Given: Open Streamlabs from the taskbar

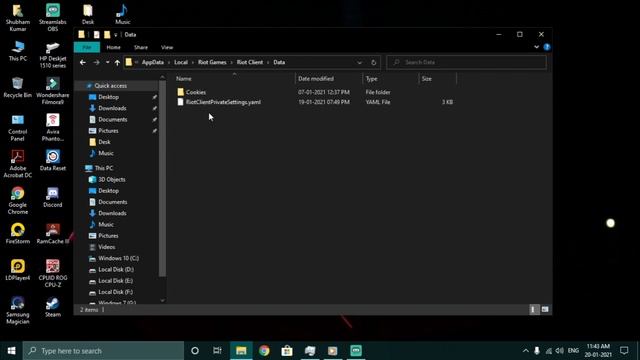Looking at the screenshot, I should (x=356, y=351).
